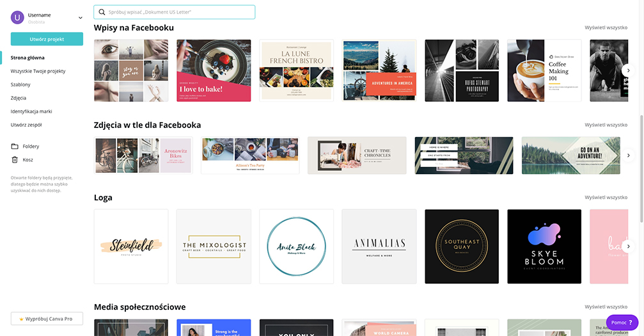644x336 pixels.
Task: Open the Kosz trash icon
Action: (15, 159)
